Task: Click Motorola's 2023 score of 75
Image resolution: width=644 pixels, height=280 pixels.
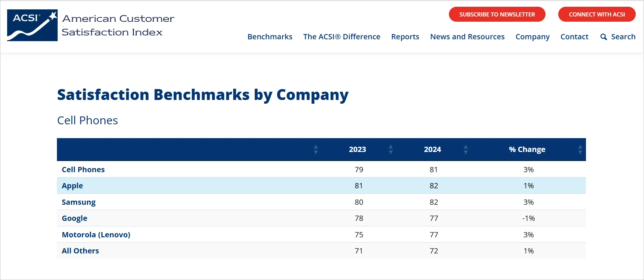Action: point(359,235)
